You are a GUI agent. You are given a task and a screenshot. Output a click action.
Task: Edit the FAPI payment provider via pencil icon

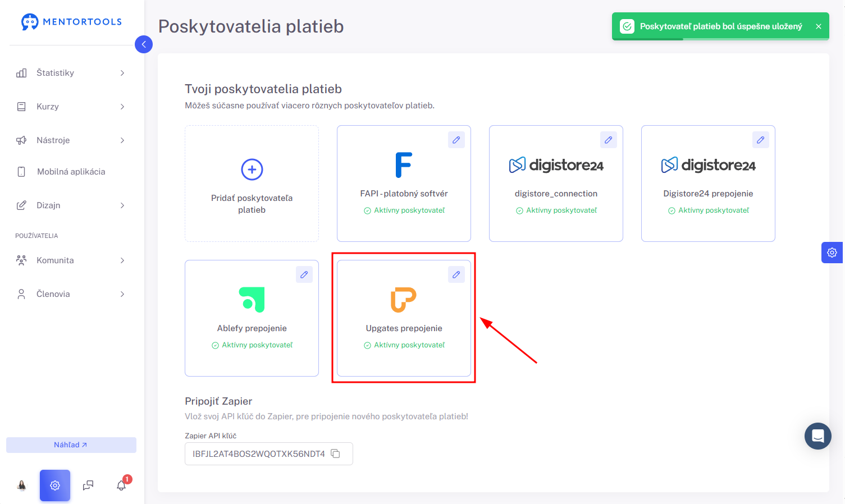click(456, 140)
